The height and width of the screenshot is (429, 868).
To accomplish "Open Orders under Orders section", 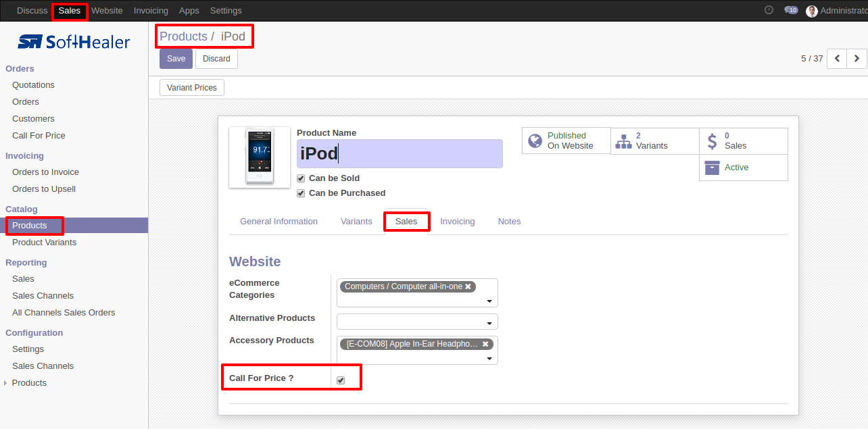I will pos(26,102).
